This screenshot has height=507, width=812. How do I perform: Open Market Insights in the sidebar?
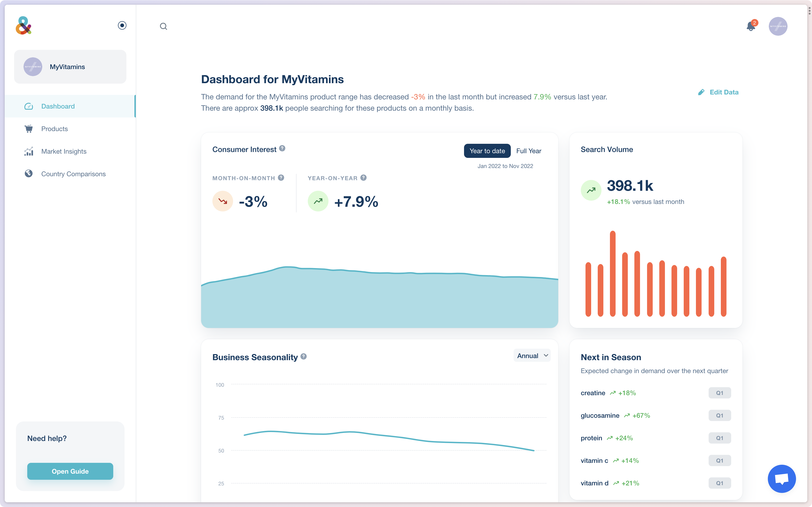64,151
